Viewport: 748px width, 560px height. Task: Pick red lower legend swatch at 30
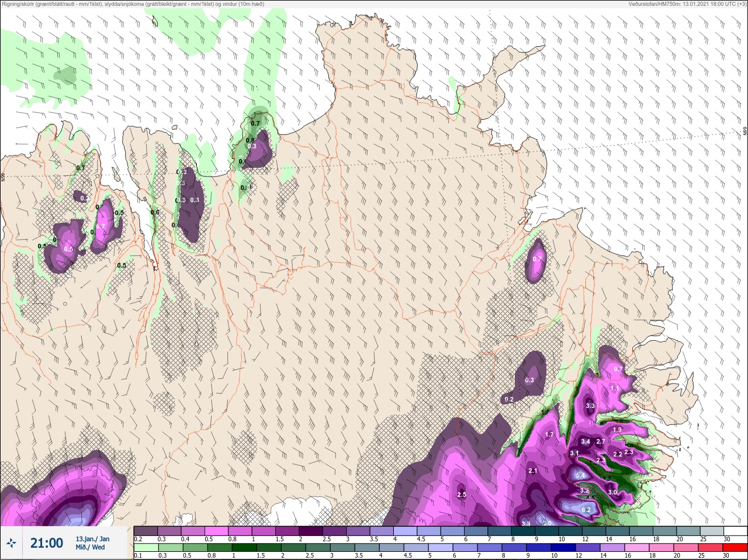735,548
